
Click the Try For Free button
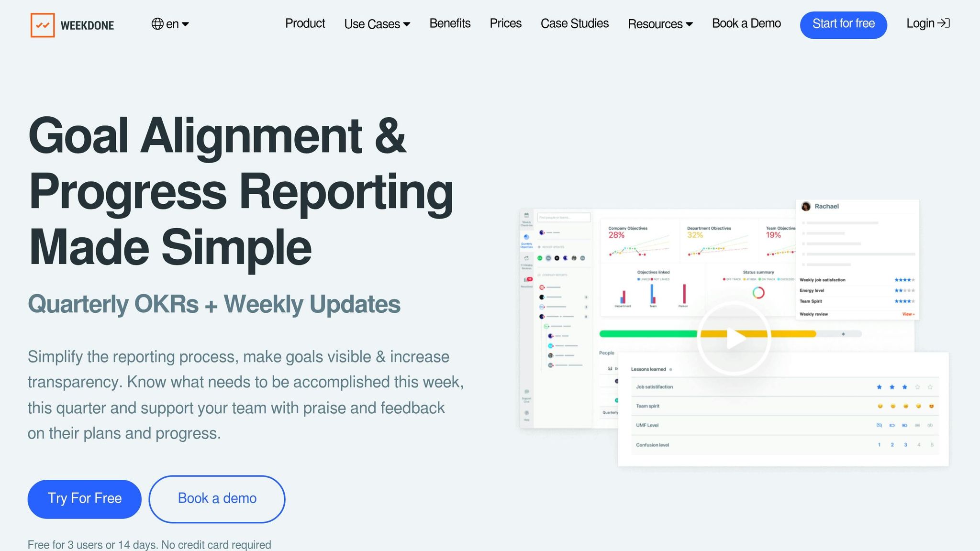tap(84, 499)
